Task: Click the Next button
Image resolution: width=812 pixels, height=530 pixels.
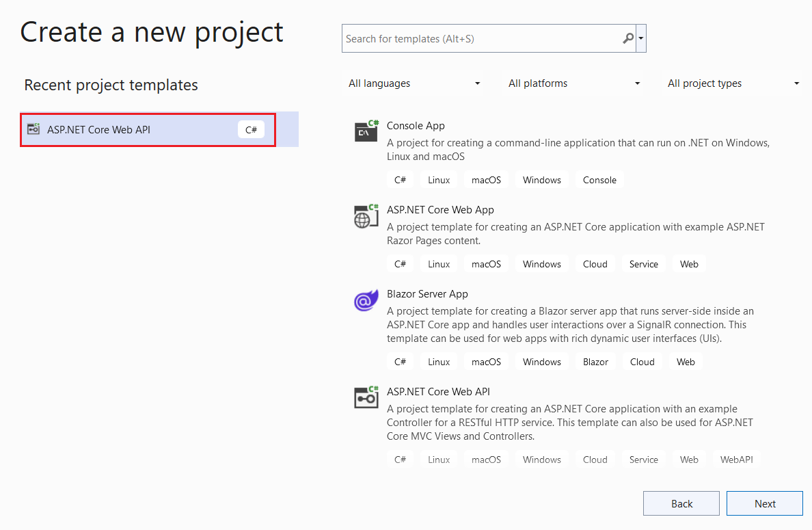Action: click(x=764, y=503)
